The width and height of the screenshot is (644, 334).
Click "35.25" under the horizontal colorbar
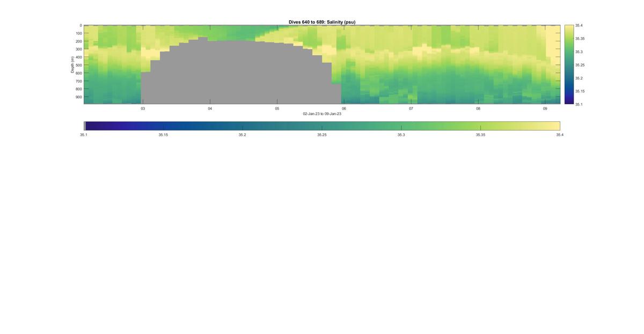(x=321, y=135)
